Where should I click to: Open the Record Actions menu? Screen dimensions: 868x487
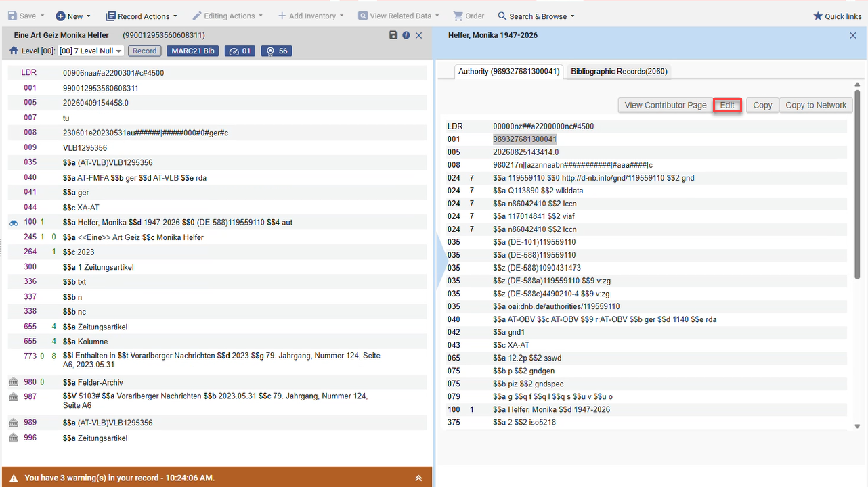(x=142, y=16)
